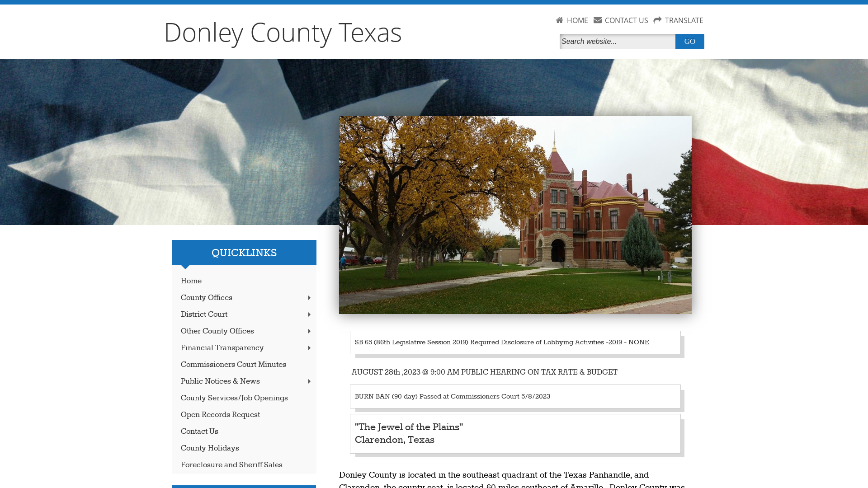
Task: Click the Commissioners Court Minutes item
Action: [243, 364]
